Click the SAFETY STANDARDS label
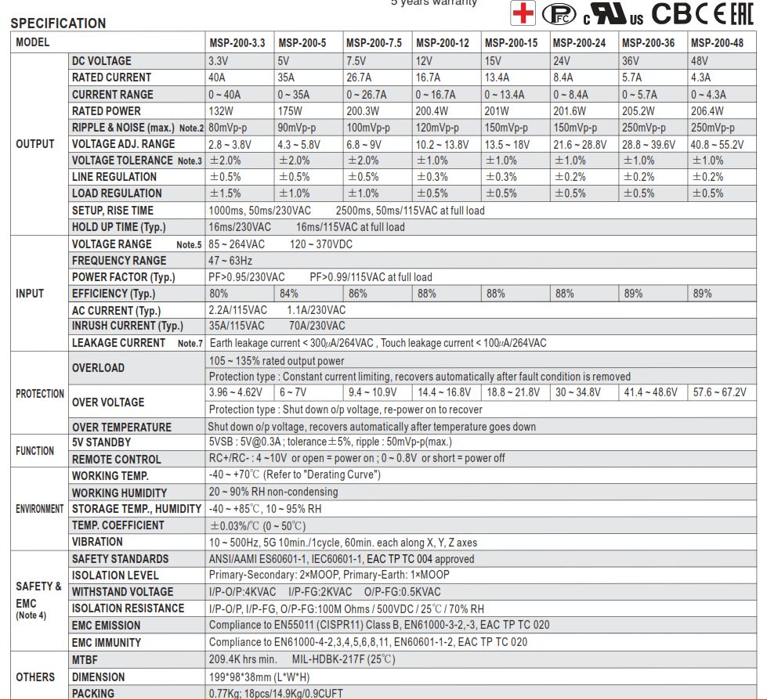767x700 pixels. (121, 559)
